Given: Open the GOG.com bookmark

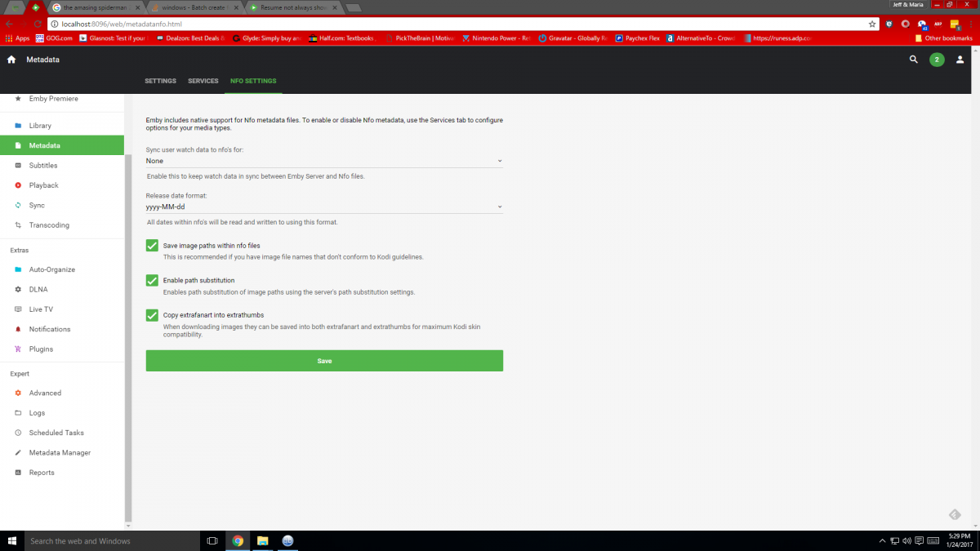Looking at the screenshot, I should pos(53,38).
